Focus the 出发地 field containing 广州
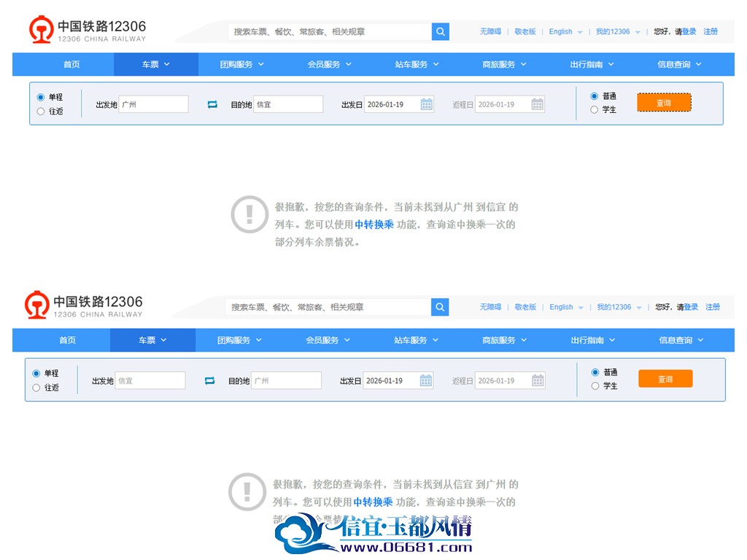 tap(153, 104)
